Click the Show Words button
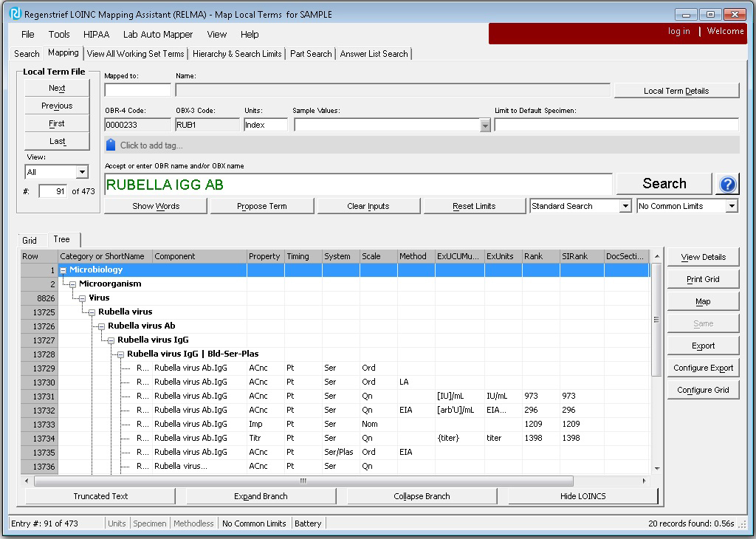 [x=156, y=206]
